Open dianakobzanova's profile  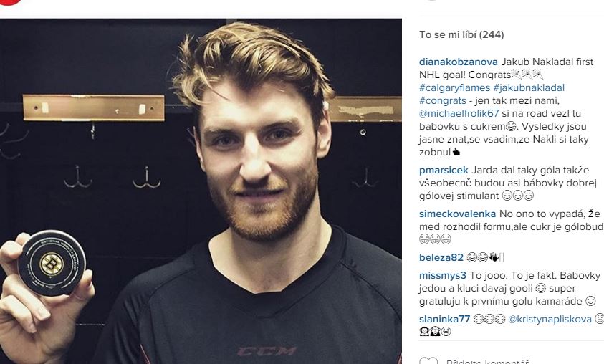[x=459, y=62]
